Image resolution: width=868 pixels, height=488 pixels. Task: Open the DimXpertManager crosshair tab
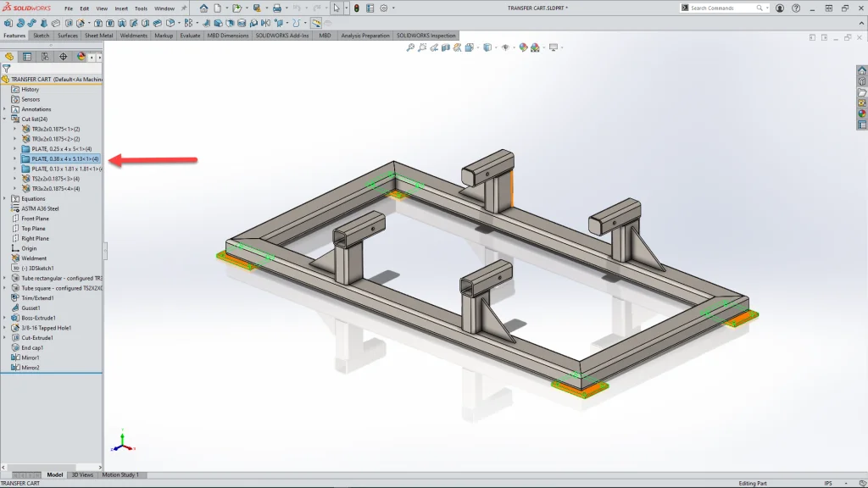pos(63,57)
